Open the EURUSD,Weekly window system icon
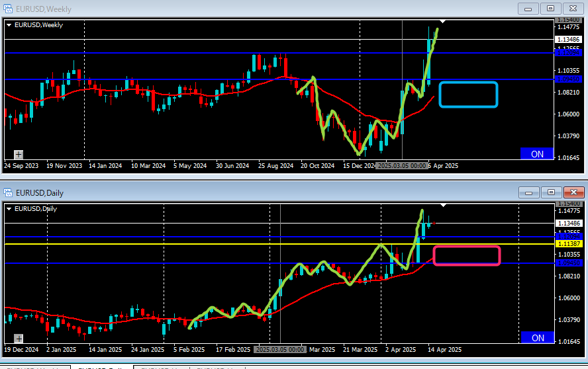This screenshot has width=588, height=369. tap(9, 9)
